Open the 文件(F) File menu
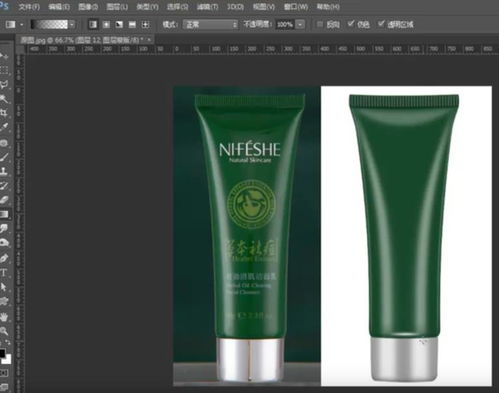499x393 pixels. coord(29,7)
